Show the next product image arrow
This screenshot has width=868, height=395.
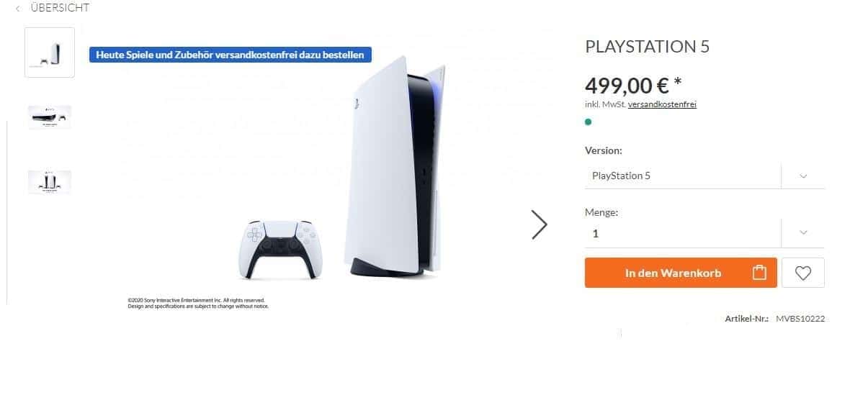[x=539, y=224]
